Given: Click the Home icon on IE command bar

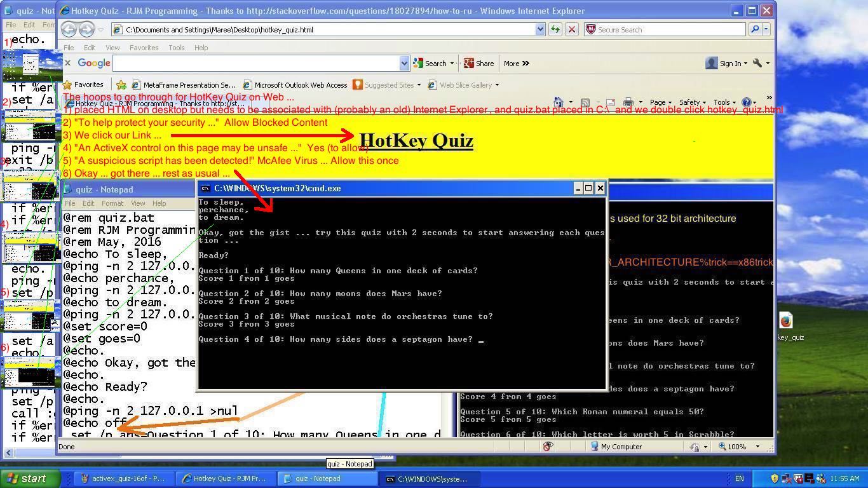Looking at the screenshot, I should click(559, 102).
